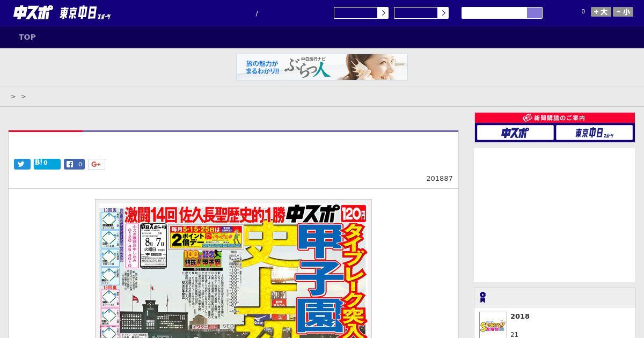
Task: Click 中スポ subscription button in sidebar
Action: (515, 133)
